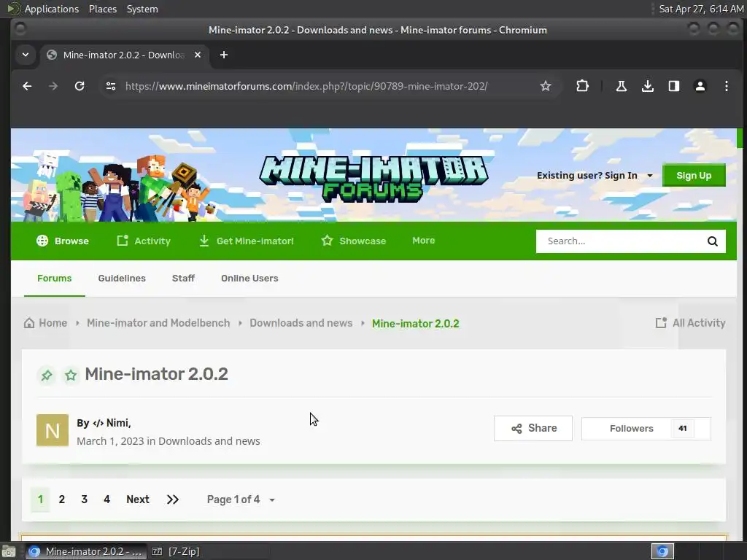Viewport: 747px width, 560px height.
Task: Click the show desktop icon in taskbar
Action: coord(9,551)
